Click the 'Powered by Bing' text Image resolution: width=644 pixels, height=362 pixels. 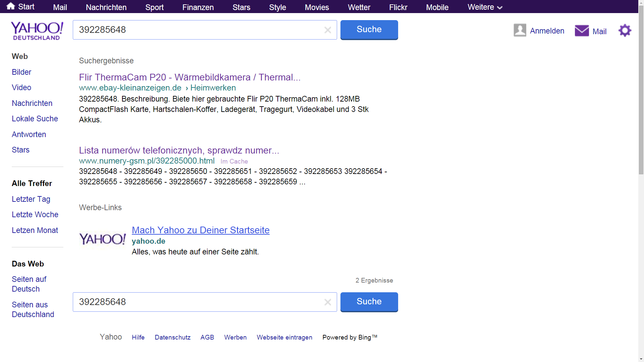tap(350, 338)
